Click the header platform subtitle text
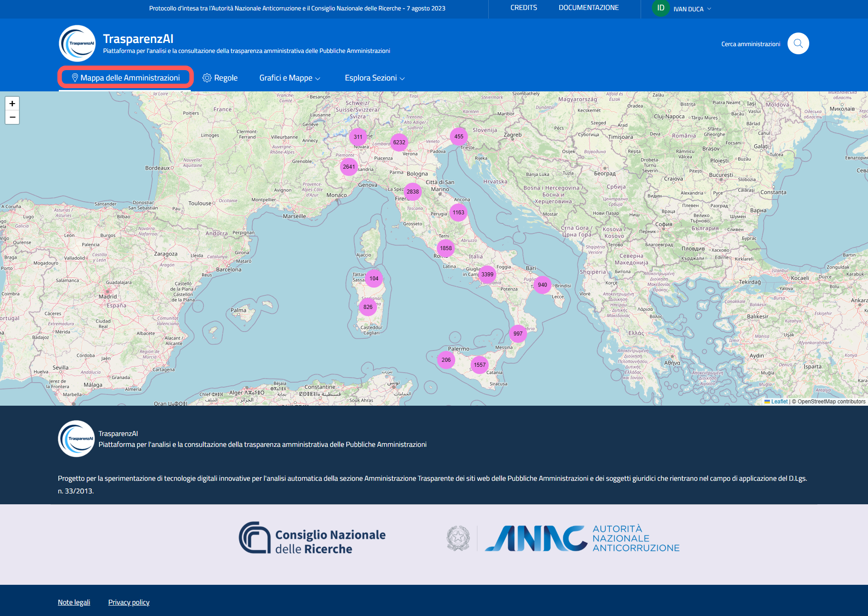This screenshot has width=868, height=616. pos(246,51)
